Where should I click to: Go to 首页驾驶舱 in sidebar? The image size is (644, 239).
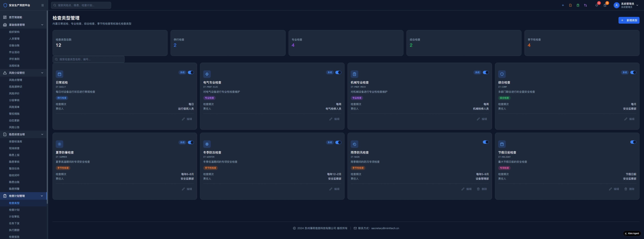16,17
